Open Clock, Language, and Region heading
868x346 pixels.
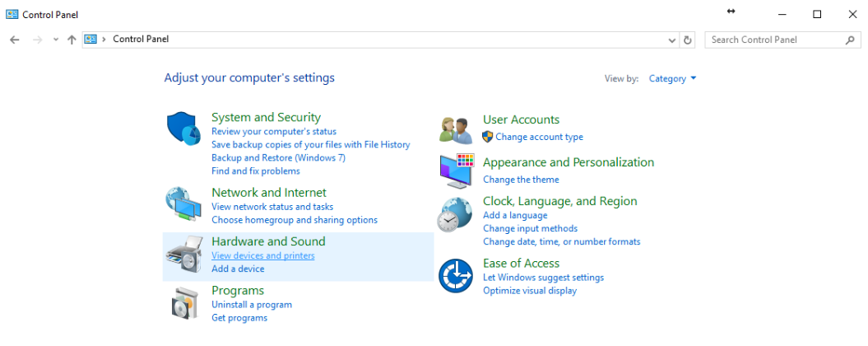[x=560, y=201]
